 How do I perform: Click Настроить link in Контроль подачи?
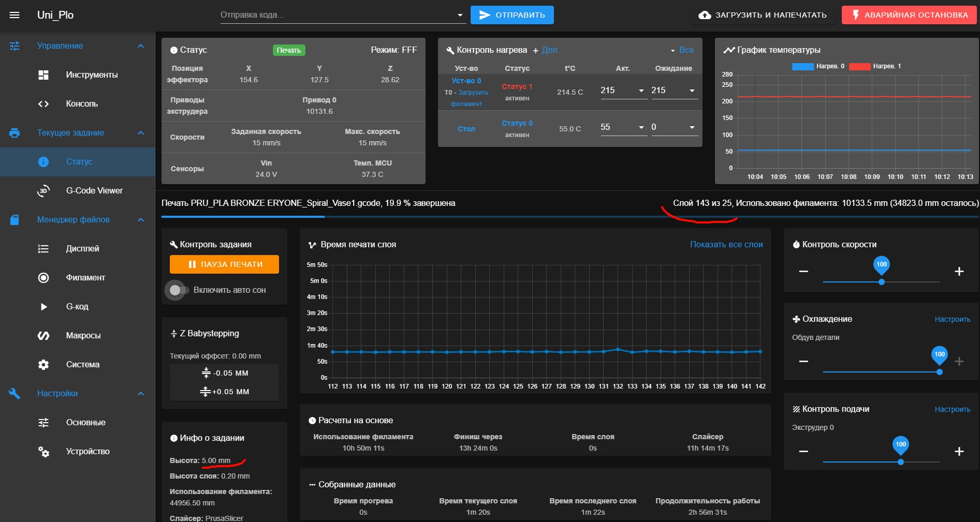click(x=953, y=409)
